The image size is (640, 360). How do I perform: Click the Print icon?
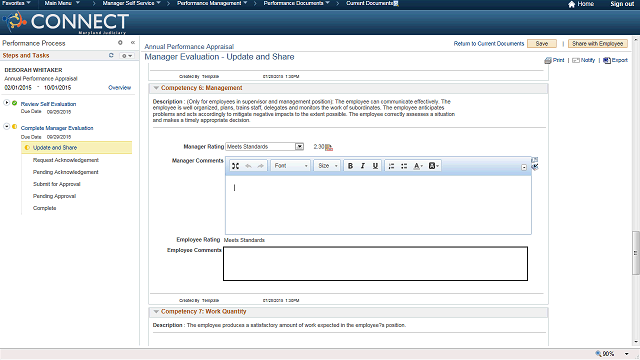[548, 60]
